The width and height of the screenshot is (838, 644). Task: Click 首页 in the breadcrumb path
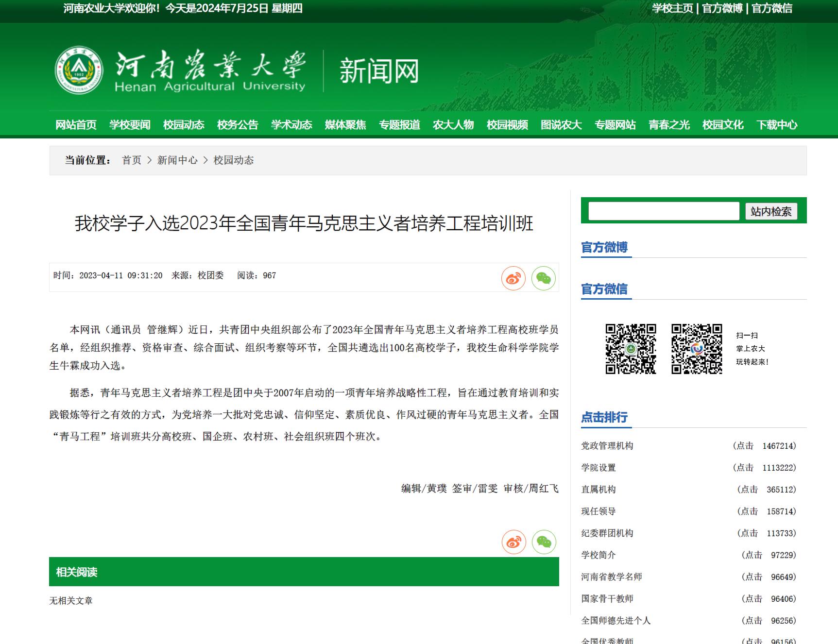coord(131,160)
